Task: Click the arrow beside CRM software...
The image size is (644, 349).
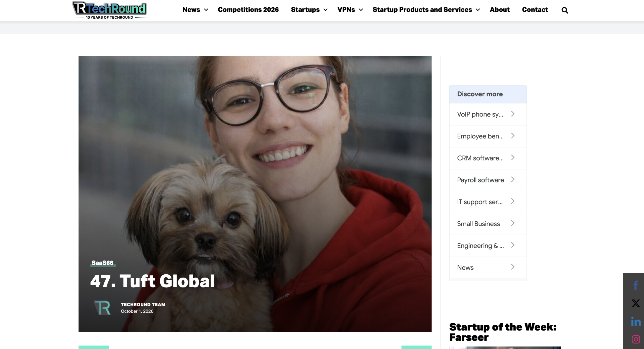Action: point(513,158)
